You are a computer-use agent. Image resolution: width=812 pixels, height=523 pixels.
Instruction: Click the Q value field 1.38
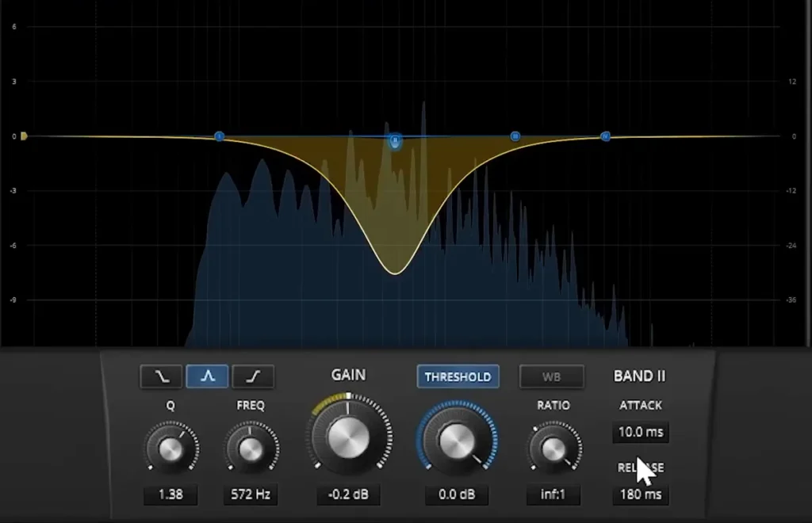tap(171, 494)
